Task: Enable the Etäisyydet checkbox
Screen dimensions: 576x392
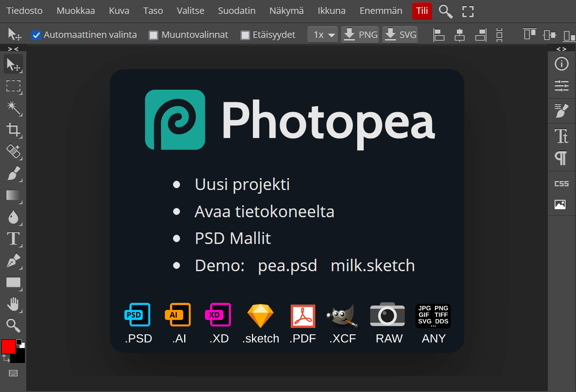Action: coord(245,35)
